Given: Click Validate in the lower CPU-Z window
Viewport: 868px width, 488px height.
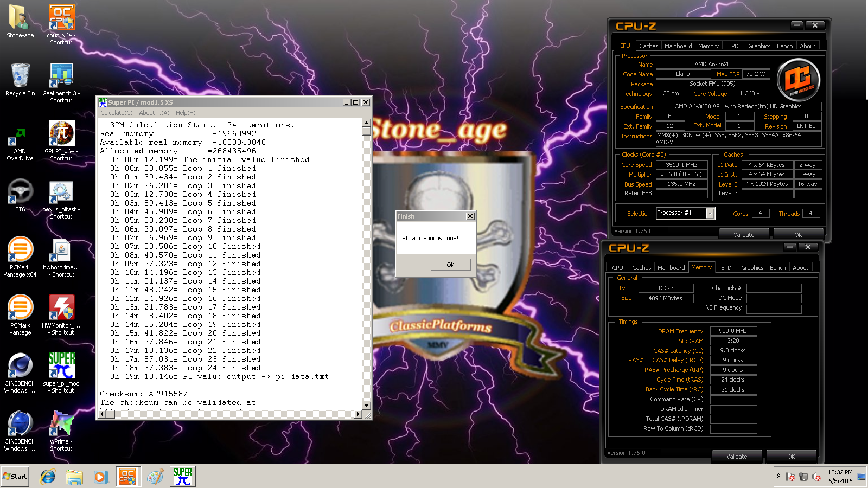Looking at the screenshot, I should click(737, 457).
